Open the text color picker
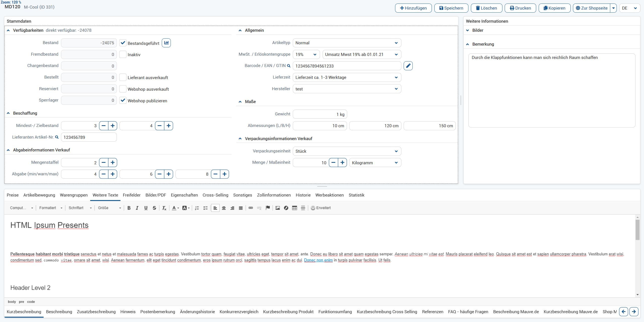This screenshot has width=644, height=322. (x=175, y=208)
